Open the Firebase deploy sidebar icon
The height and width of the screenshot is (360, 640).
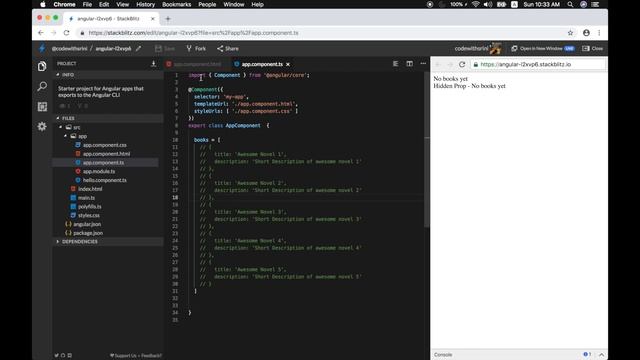(42, 107)
